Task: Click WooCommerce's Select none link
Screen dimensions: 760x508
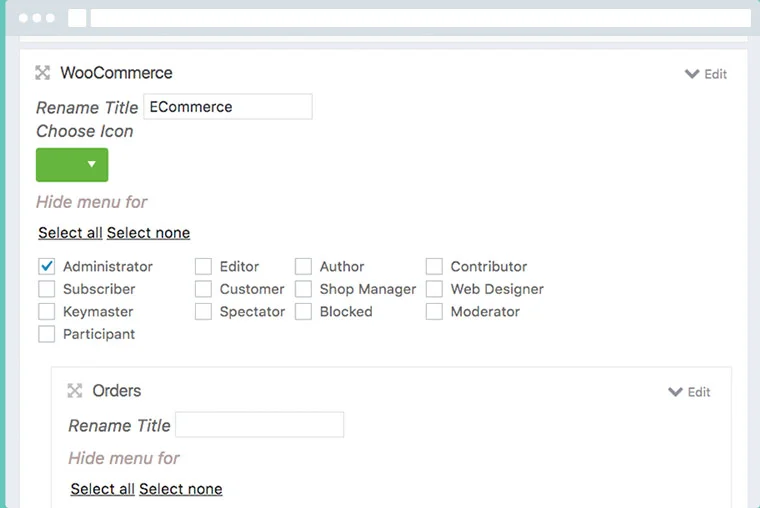Action: [148, 233]
